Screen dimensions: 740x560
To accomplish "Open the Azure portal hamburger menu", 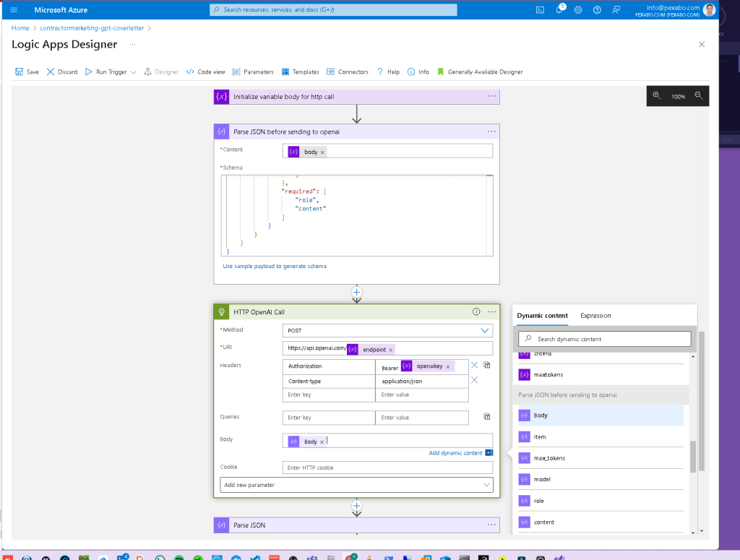I will tap(14, 9).
